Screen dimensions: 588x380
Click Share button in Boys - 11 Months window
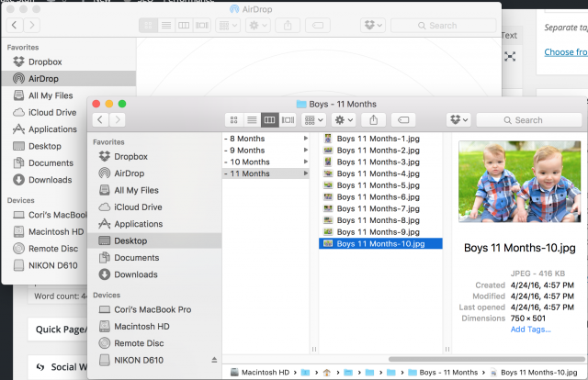click(x=374, y=120)
